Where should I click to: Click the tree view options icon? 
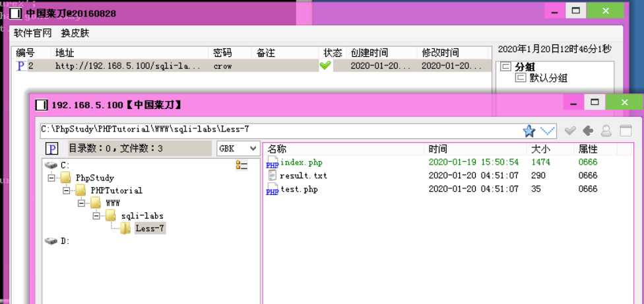pyautogui.click(x=241, y=165)
